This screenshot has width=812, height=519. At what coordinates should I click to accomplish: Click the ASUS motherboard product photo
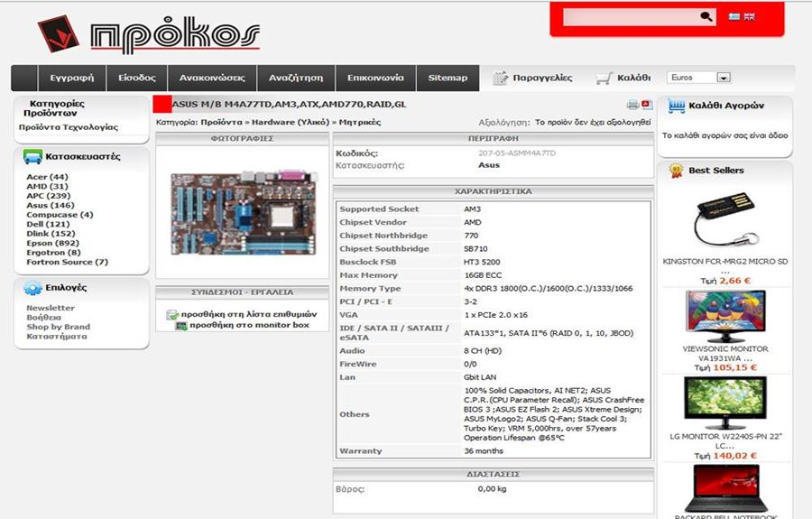coord(244,212)
